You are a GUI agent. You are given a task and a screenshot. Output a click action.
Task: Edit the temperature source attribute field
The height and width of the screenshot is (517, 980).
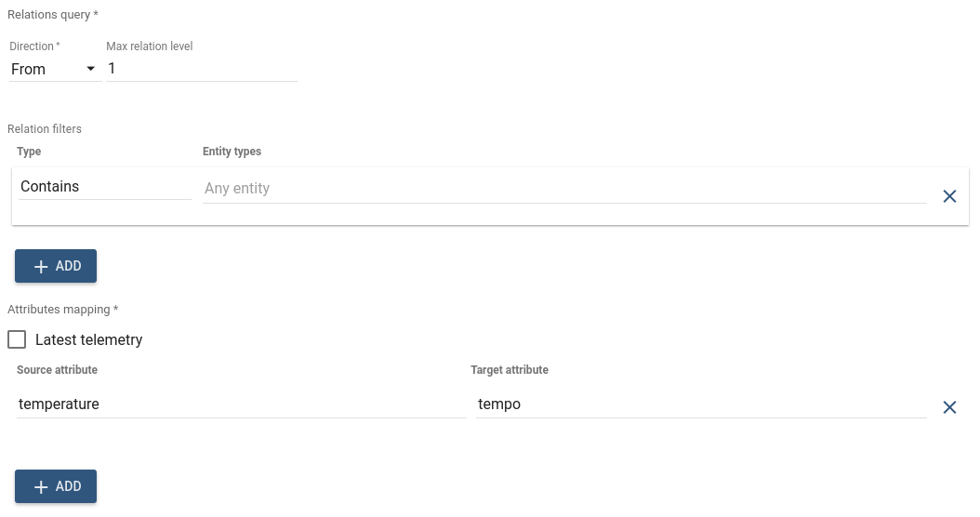(x=241, y=404)
